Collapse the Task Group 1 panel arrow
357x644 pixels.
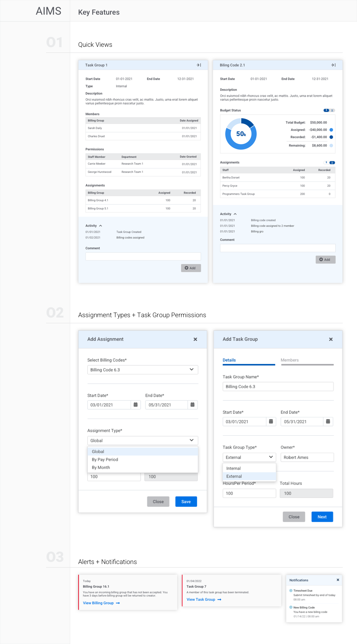click(198, 65)
